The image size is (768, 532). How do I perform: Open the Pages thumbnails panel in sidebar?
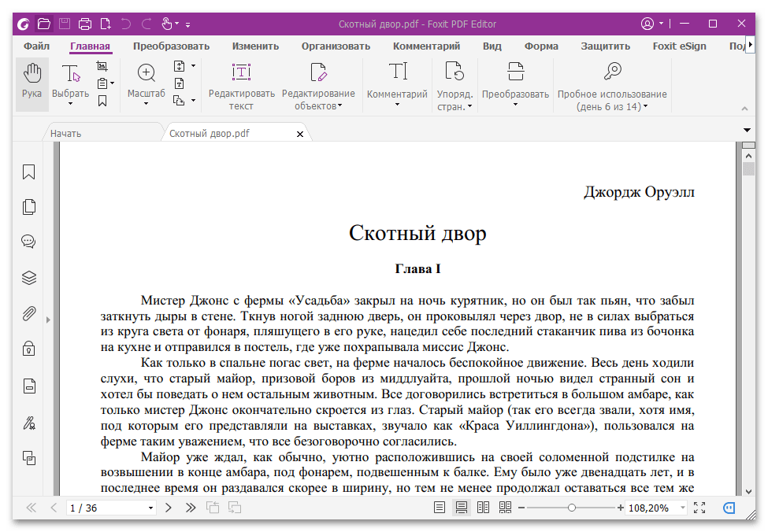pyautogui.click(x=29, y=207)
